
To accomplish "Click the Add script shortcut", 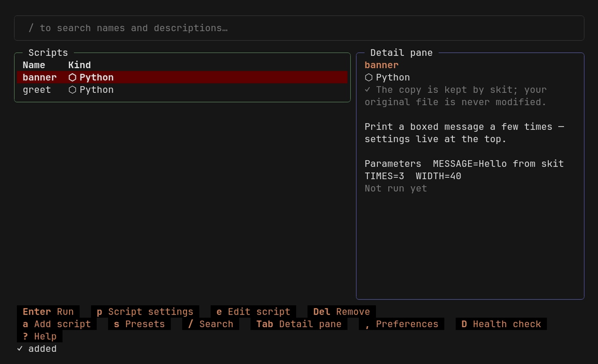I will [x=57, y=324].
